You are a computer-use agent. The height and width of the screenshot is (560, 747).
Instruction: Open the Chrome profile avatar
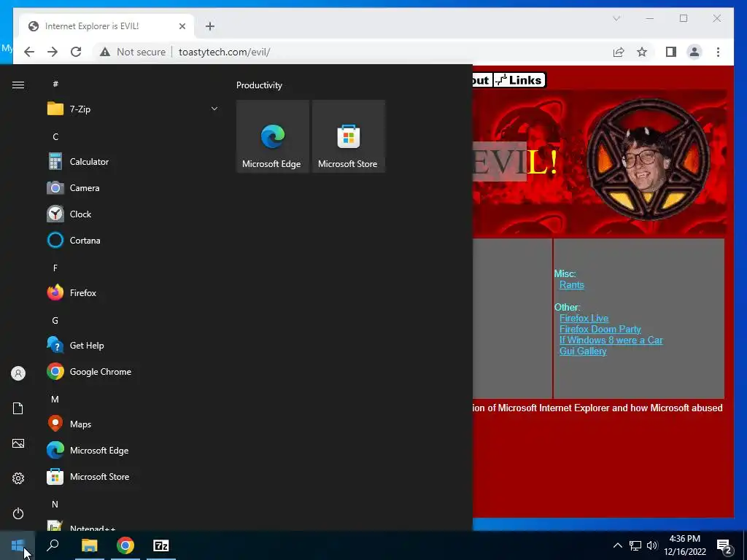coord(694,52)
